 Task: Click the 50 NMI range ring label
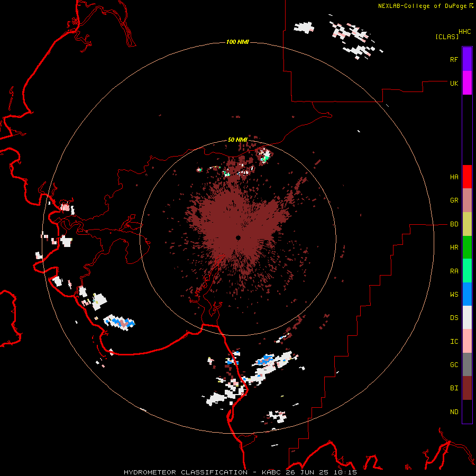coord(237,140)
